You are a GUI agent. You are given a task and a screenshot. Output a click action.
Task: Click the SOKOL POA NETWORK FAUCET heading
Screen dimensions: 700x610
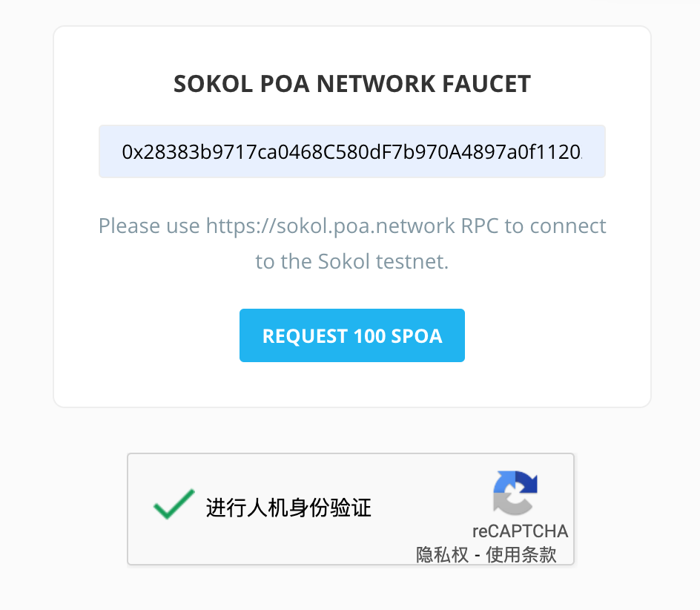pyautogui.click(x=351, y=84)
